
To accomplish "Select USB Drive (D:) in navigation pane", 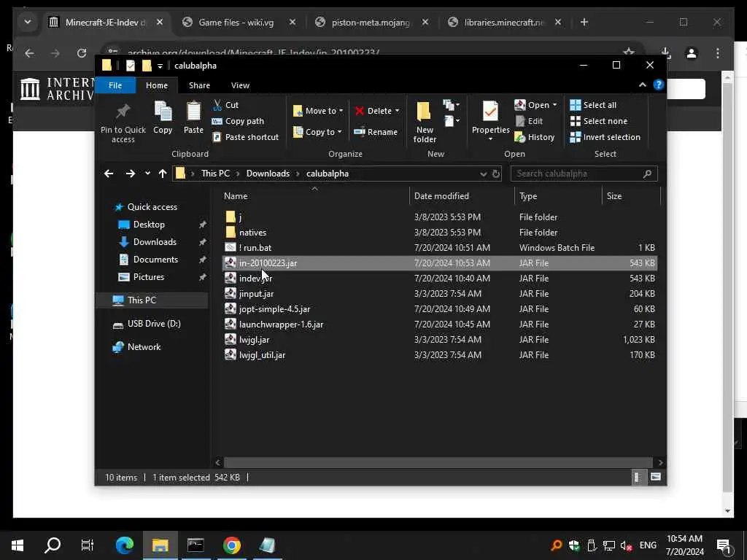I will (154, 324).
